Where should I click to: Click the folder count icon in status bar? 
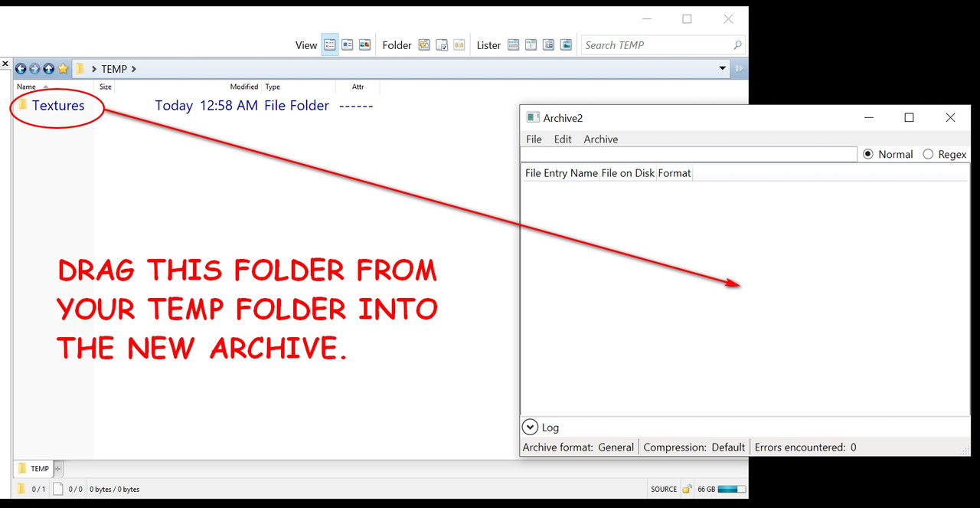click(21, 489)
